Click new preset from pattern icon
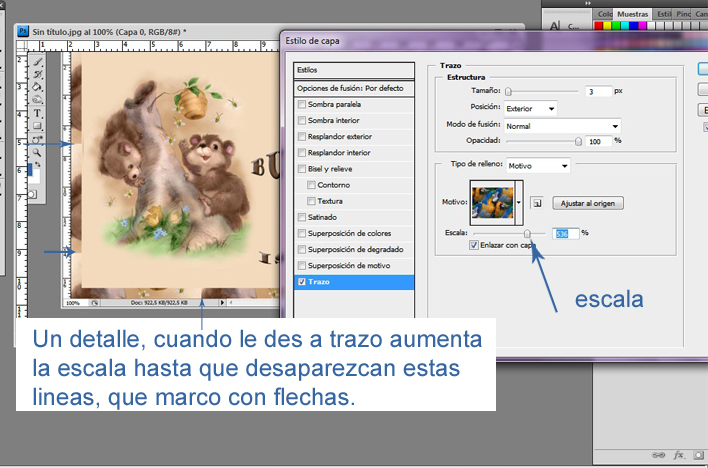Image resolution: width=708 pixels, height=468 pixels. point(537,203)
